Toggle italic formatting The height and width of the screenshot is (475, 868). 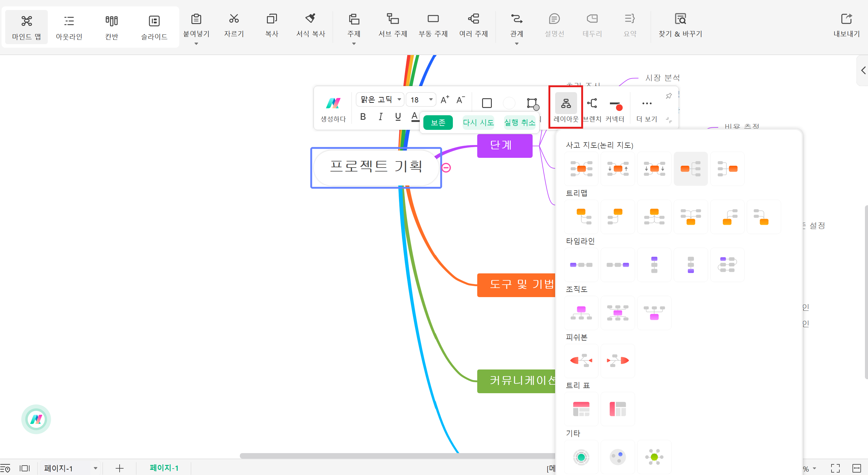click(x=380, y=116)
